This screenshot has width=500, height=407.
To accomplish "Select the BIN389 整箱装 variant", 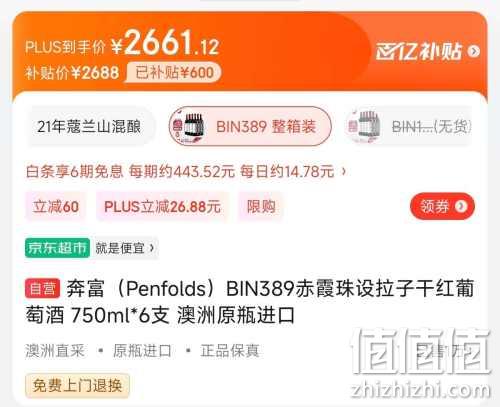I will pyautogui.click(x=250, y=126).
